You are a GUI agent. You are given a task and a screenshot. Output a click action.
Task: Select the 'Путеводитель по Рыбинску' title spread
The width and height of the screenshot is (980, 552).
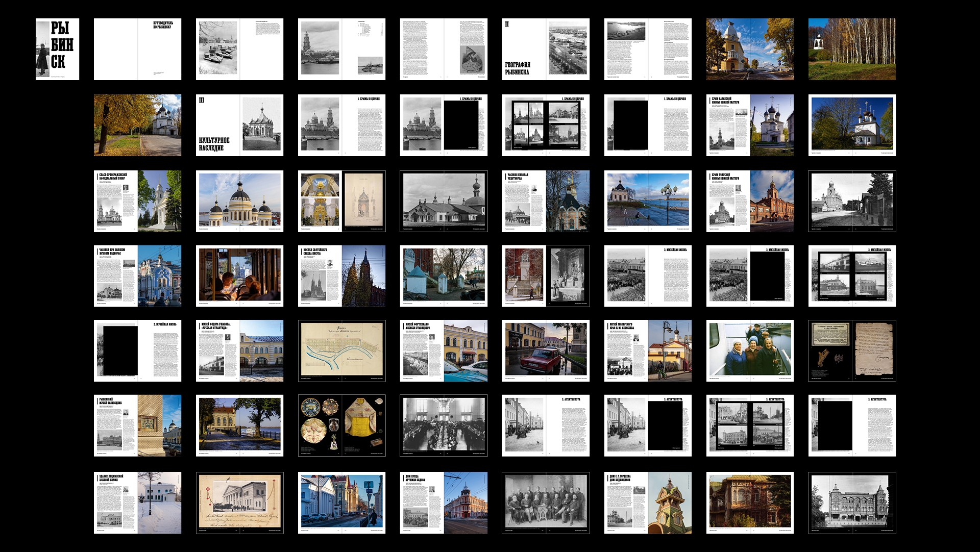137,49
